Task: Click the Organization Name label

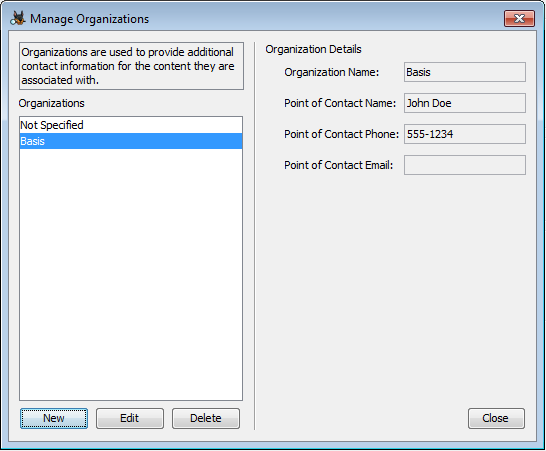Action: click(x=332, y=72)
